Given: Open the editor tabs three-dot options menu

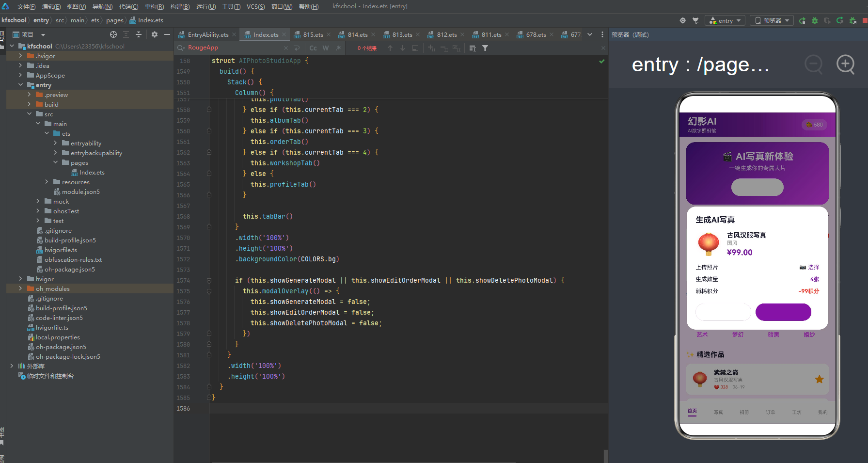Looking at the screenshot, I should click(602, 34).
